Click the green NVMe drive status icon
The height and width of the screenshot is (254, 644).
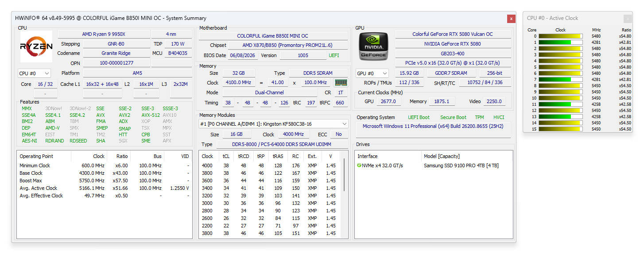[x=359, y=165]
